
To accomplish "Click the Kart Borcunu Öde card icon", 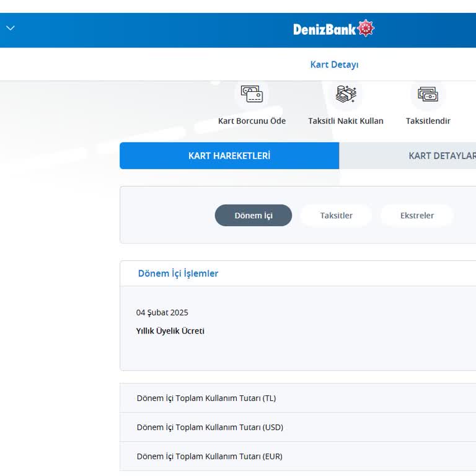I will pos(252,94).
